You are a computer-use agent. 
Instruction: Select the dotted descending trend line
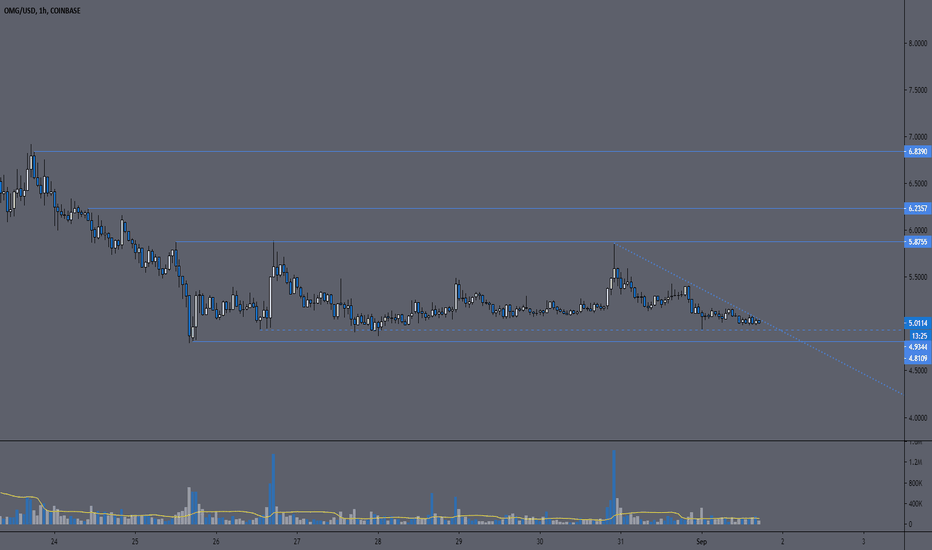(x=759, y=319)
